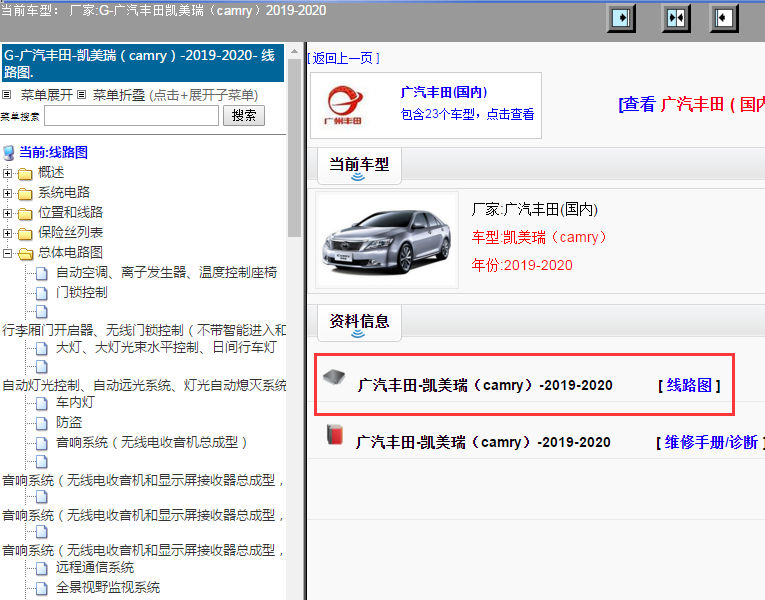Viewport: 765px width, 600px height.
Task: Click the blue panel title G-广汽丰田-凯美瑞 线路图
Action: pyautogui.click(x=142, y=64)
